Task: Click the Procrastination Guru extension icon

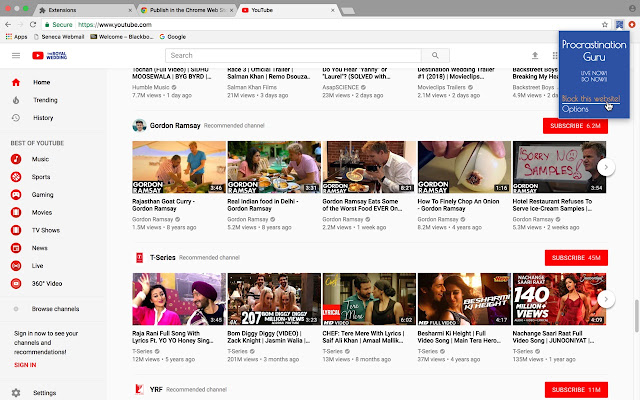Action: (619, 24)
